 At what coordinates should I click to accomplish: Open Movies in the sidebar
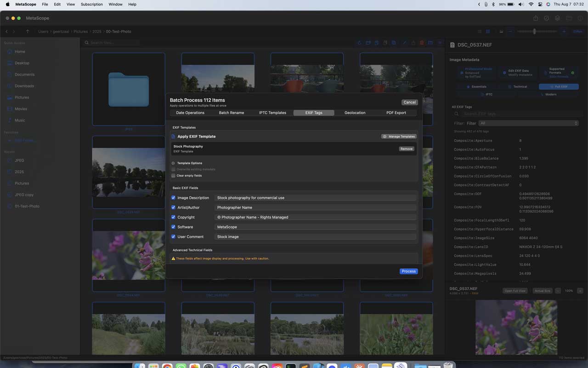pyautogui.click(x=21, y=109)
